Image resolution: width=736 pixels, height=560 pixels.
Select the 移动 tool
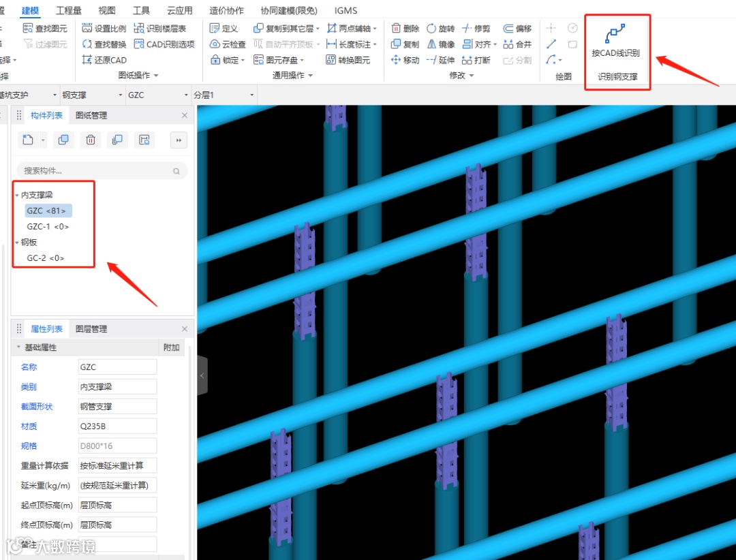405,60
